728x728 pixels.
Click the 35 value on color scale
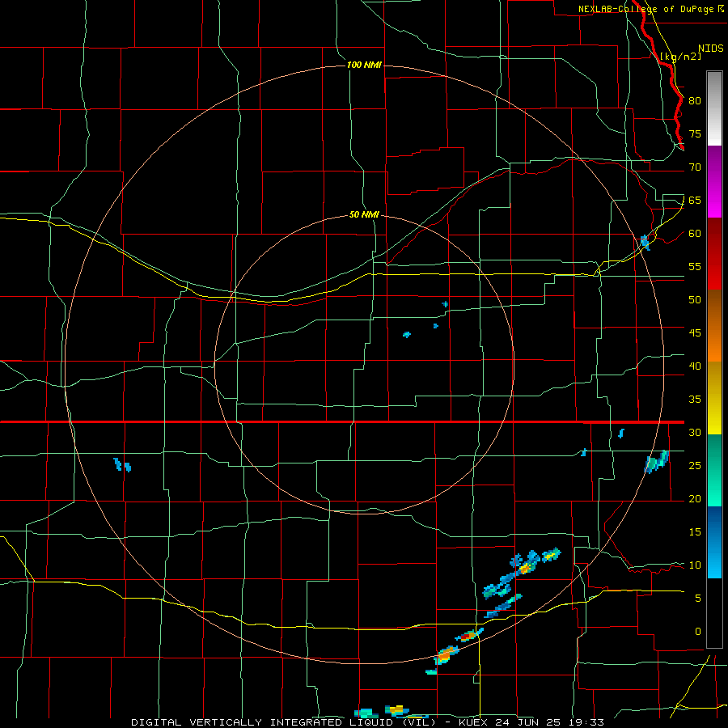[x=695, y=400]
